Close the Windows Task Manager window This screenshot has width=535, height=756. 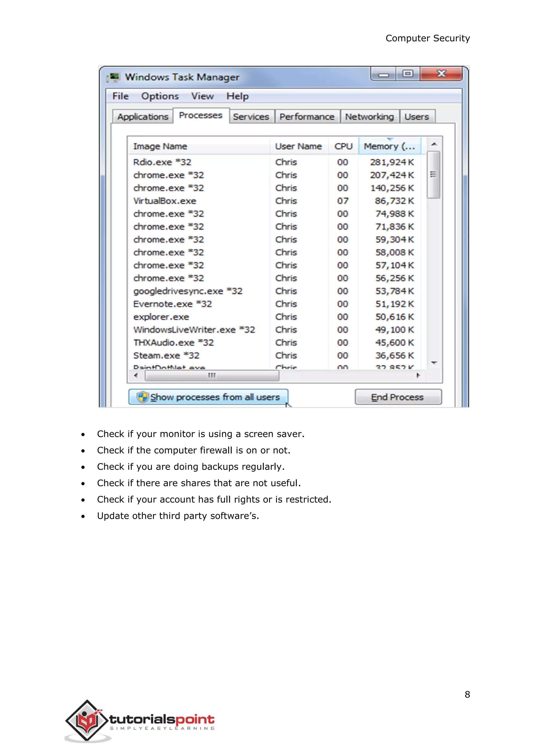pyautogui.click(x=441, y=74)
